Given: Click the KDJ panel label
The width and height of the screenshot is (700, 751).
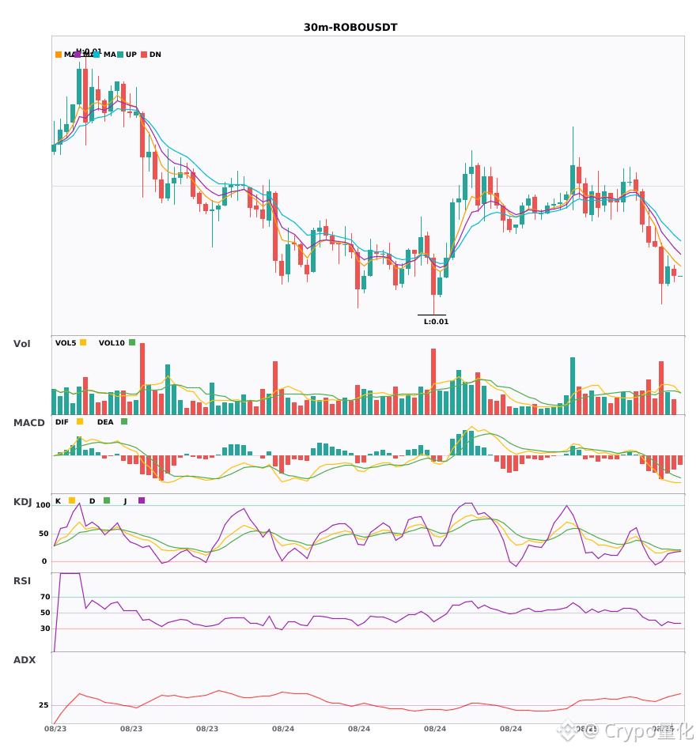Looking at the screenshot, I should coord(22,502).
